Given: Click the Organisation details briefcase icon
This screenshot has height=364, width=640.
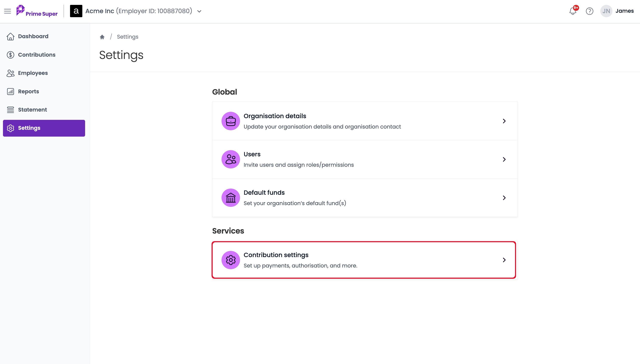Looking at the screenshot, I should tap(231, 121).
